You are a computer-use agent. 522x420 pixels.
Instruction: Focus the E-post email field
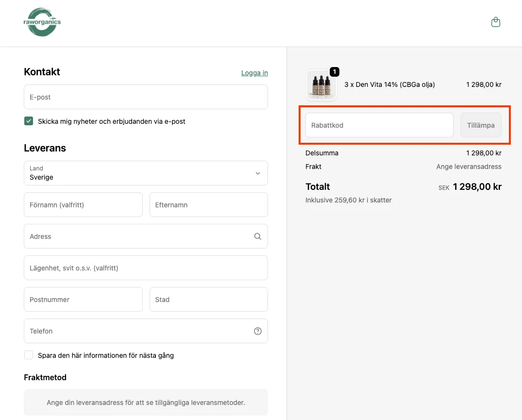(x=146, y=97)
